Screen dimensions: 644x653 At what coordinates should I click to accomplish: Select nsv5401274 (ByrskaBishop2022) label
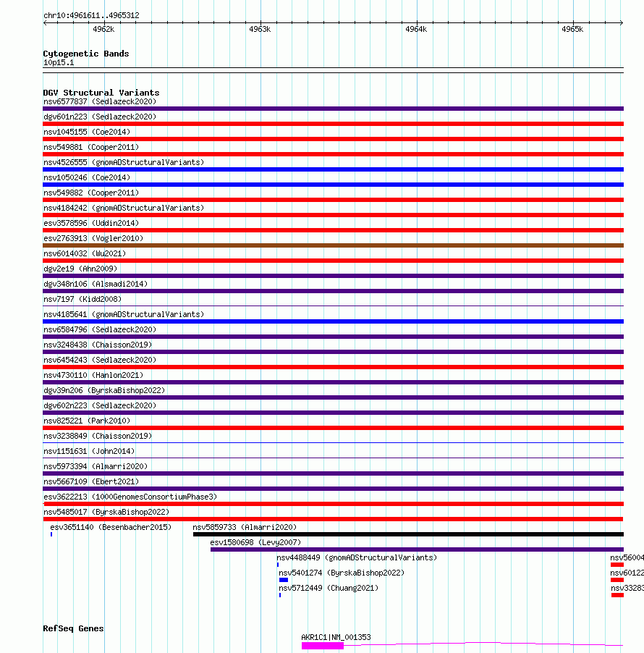342,573
